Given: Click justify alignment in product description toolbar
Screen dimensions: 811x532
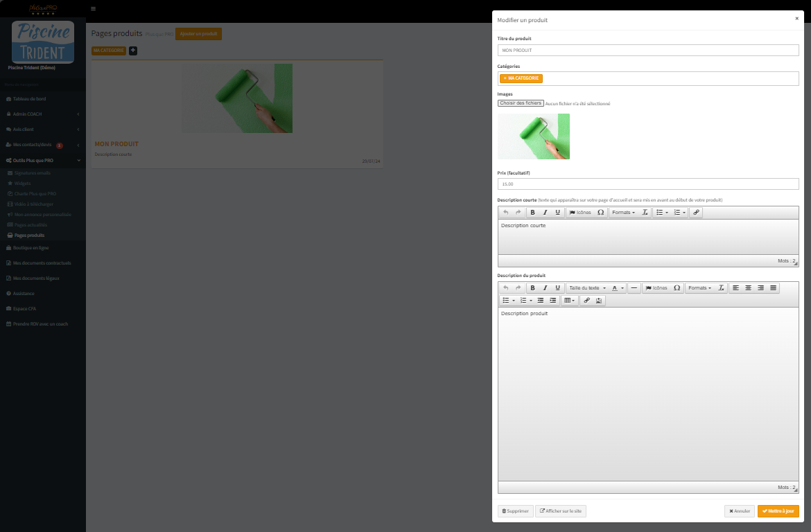Looking at the screenshot, I should coord(773,287).
